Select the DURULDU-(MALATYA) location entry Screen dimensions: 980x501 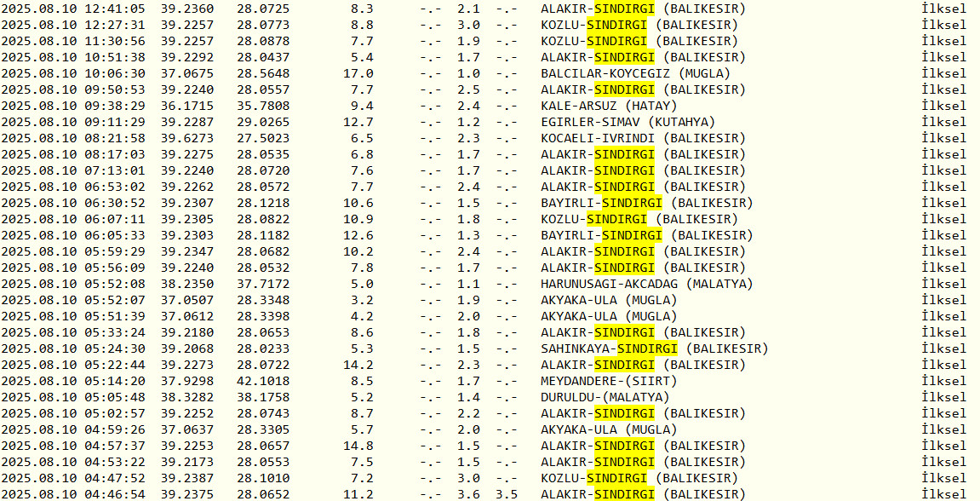(x=605, y=398)
